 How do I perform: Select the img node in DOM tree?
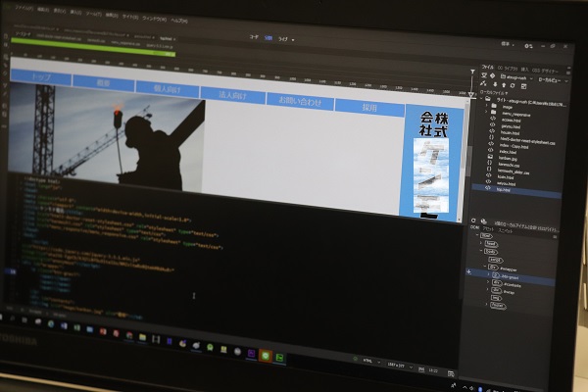(x=496, y=298)
